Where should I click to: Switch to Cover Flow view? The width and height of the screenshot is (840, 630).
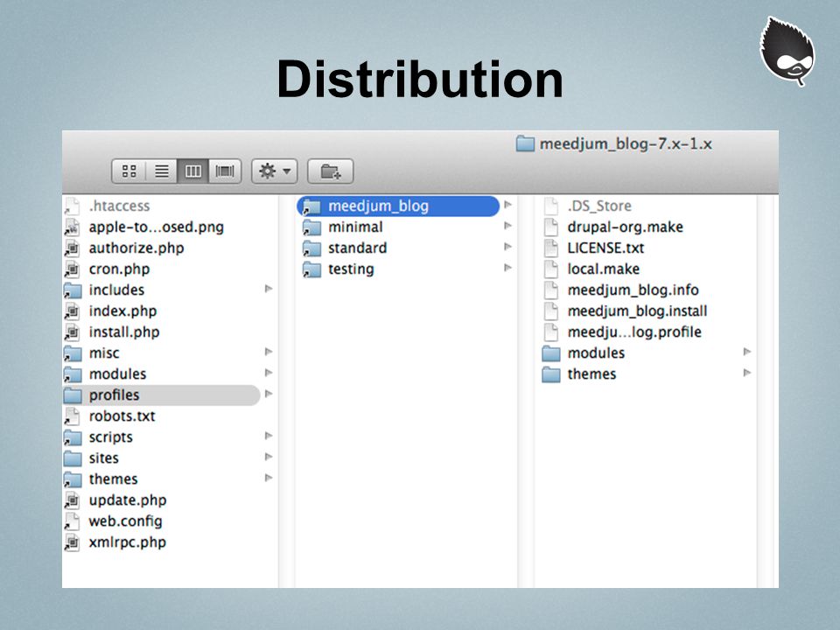point(225,171)
